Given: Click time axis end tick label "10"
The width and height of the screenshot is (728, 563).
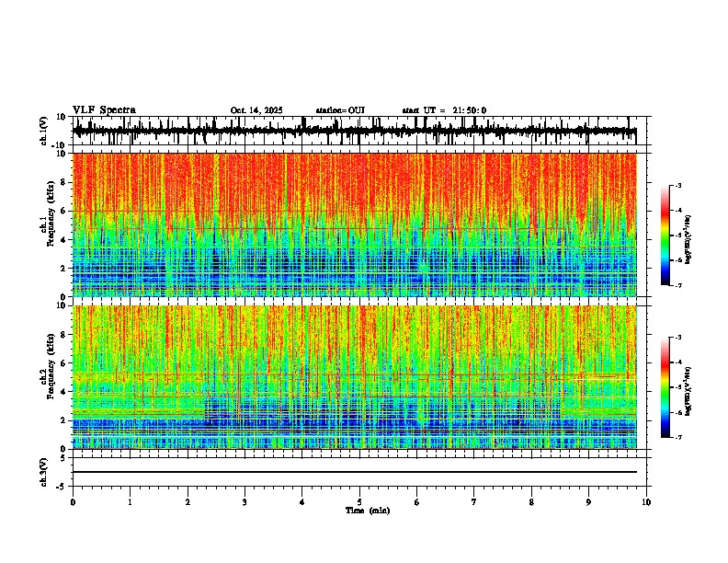Looking at the screenshot, I should 646,502.
